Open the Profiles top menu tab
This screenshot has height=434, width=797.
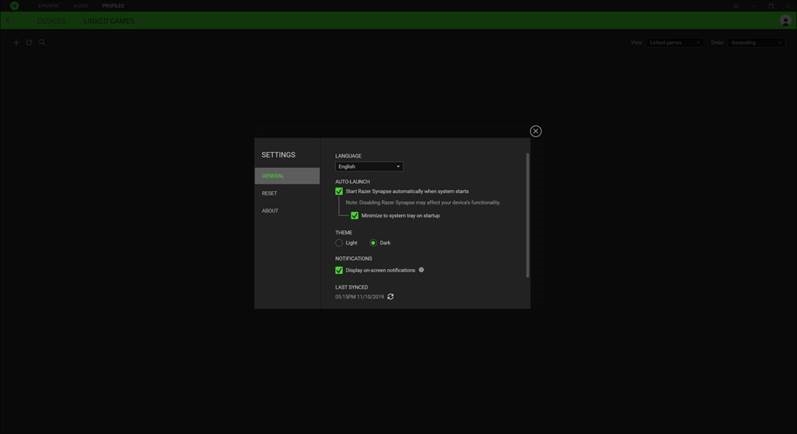coord(113,6)
